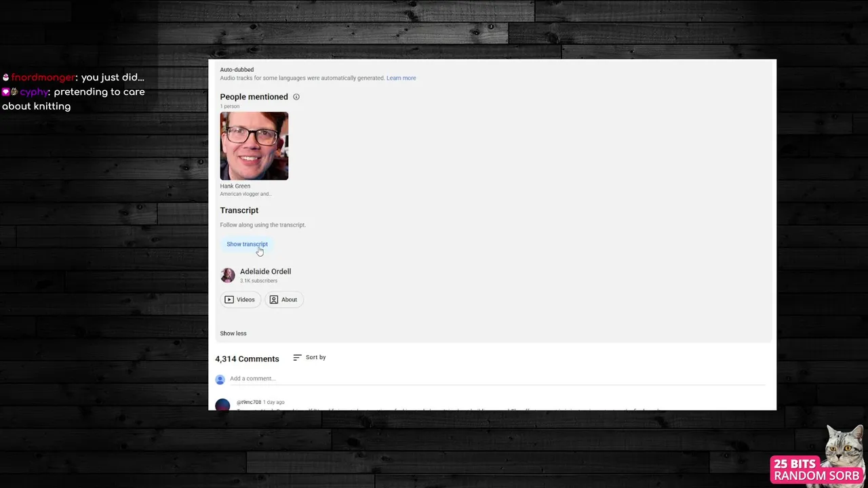This screenshot has height=488, width=868.
Task: Click your user avatar beside the comment box
Action: coord(220,380)
